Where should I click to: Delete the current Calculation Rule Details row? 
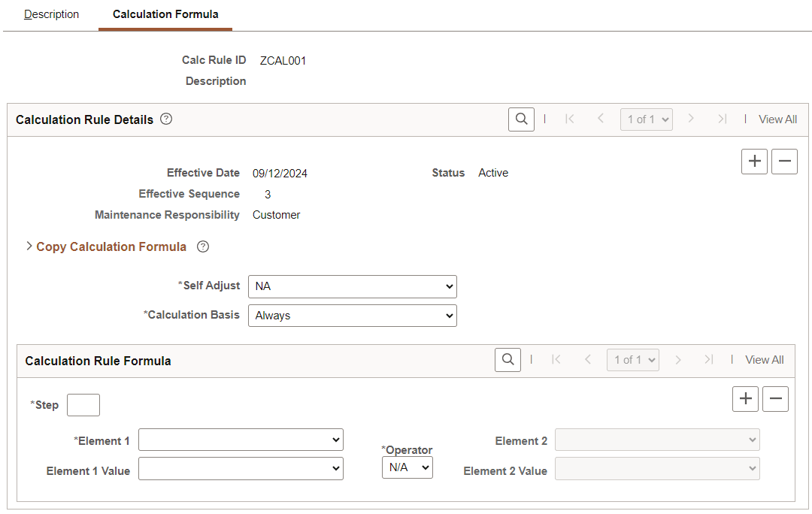(x=784, y=161)
